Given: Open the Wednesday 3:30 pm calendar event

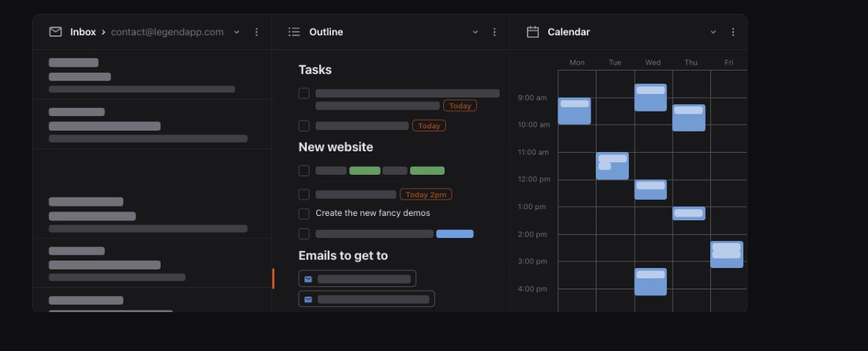Looking at the screenshot, I should (650, 282).
